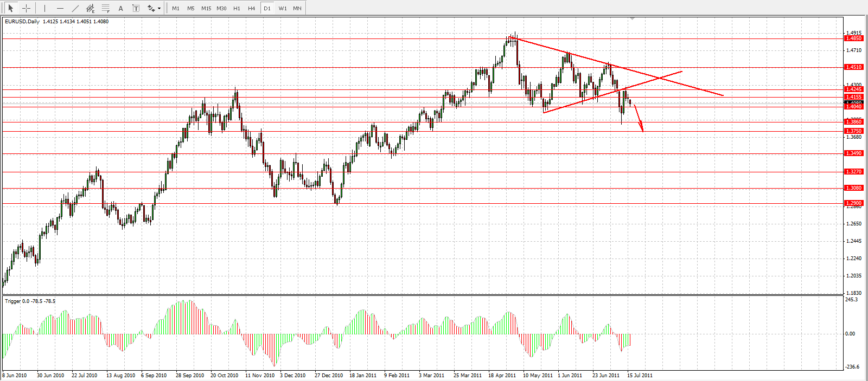
Task: Switch chart to MN monthly timeframe
Action: pyautogui.click(x=297, y=8)
